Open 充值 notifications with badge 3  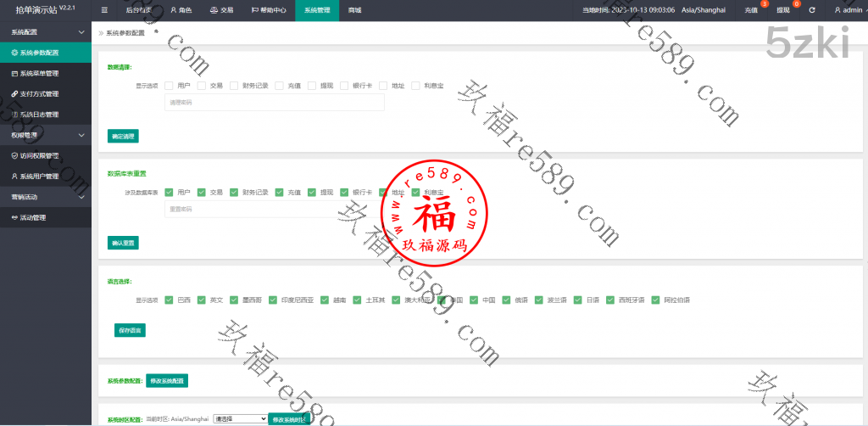(751, 10)
